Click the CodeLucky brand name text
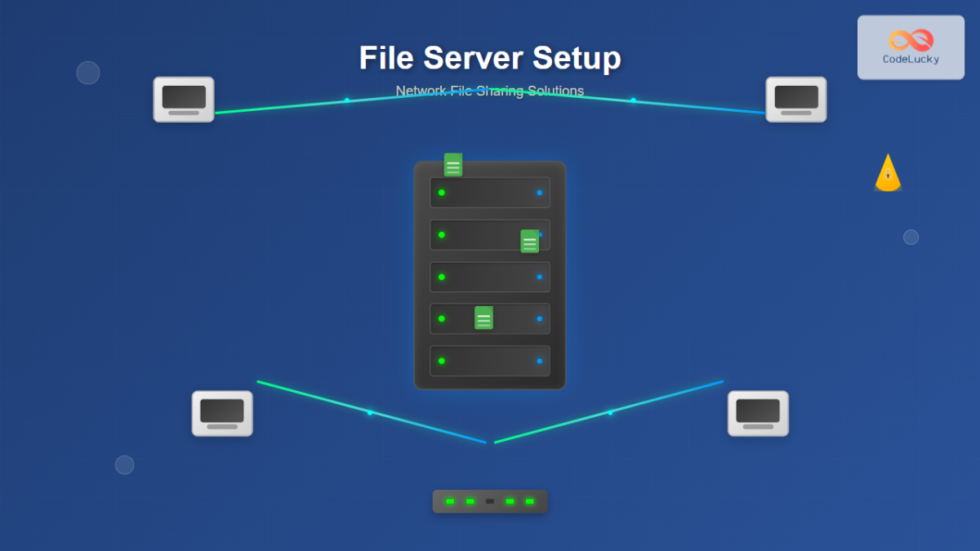This screenshot has height=551, width=980. pyautogui.click(x=911, y=60)
